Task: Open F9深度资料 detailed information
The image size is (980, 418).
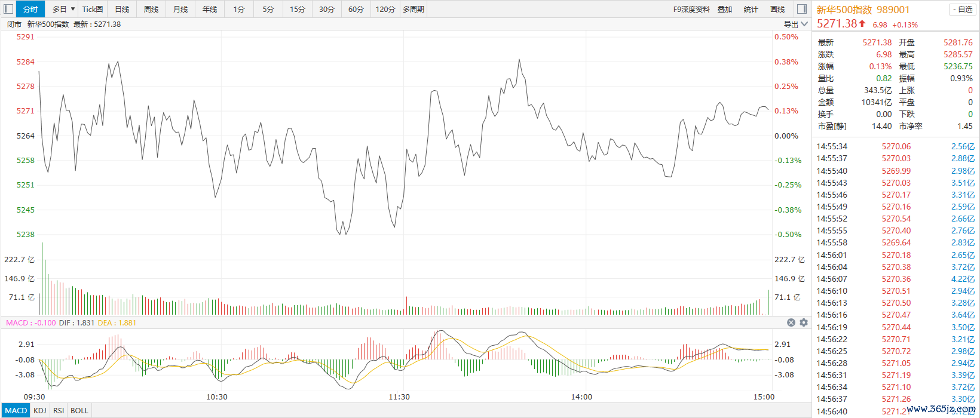Action: (x=691, y=9)
